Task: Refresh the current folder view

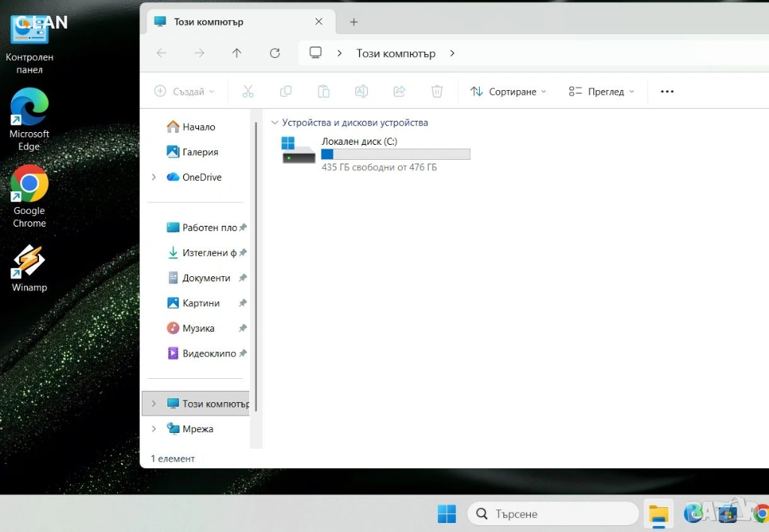Action: [275, 53]
